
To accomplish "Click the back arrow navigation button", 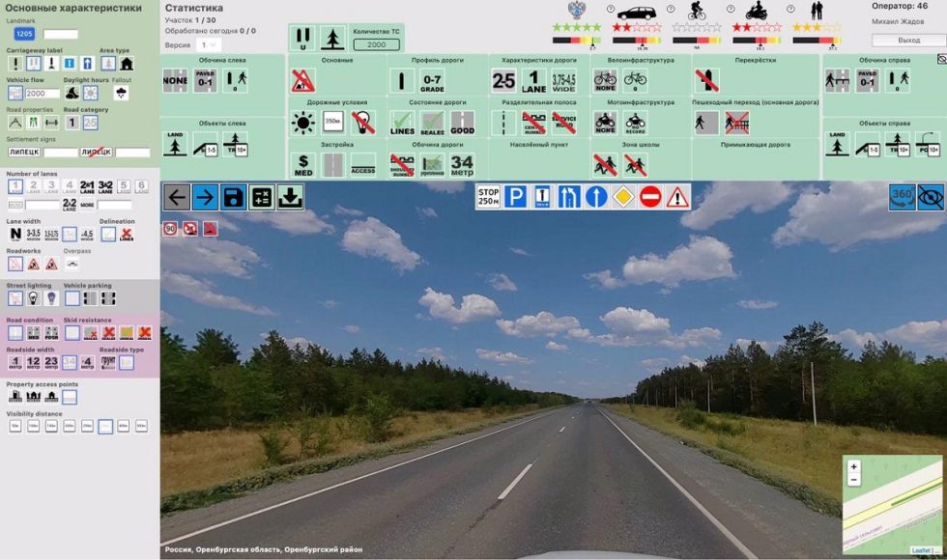I will (177, 197).
